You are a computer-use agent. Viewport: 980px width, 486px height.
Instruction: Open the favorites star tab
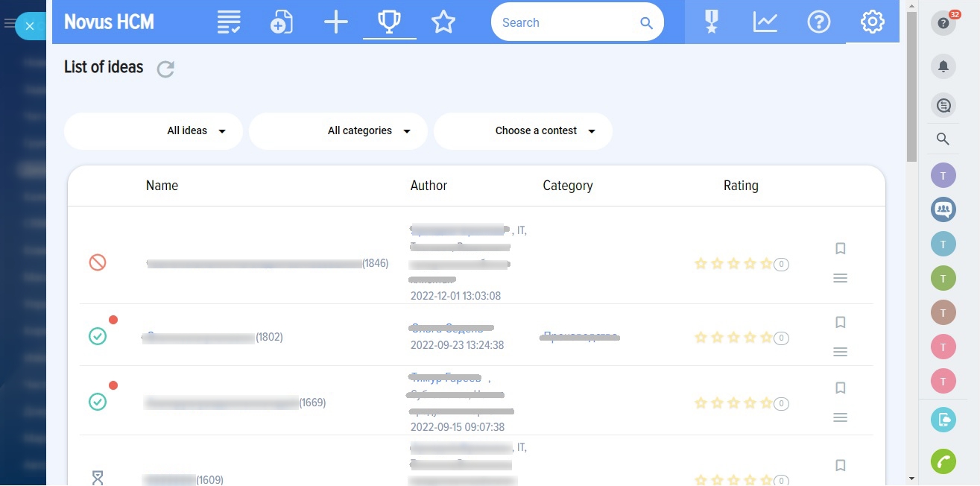(x=443, y=22)
